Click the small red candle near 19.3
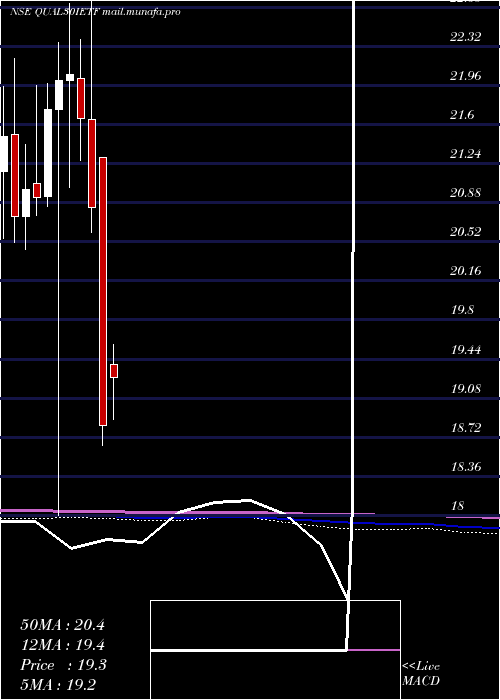The width and height of the screenshot is (500, 700). [x=114, y=371]
